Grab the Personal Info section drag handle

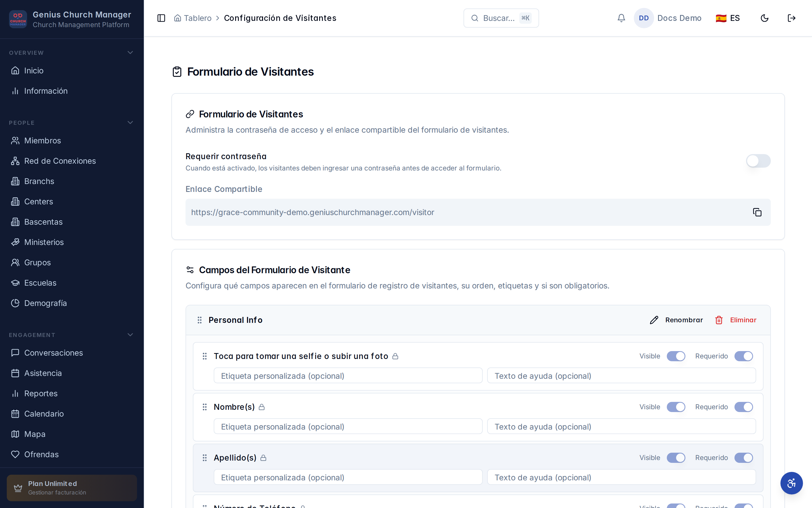tap(200, 320)
